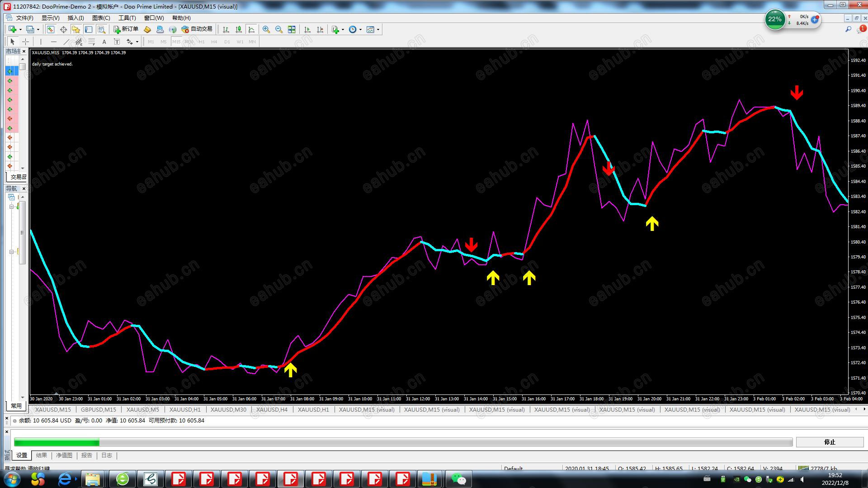The height and width of the screenshot is (488, 868).
Task: Select the text label A tool
Action: click(x=104, y=42)
